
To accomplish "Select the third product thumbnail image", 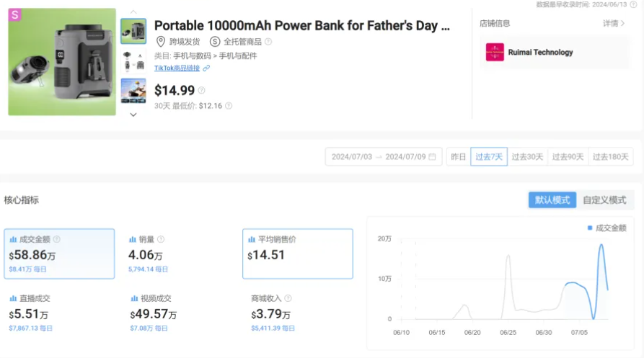I will pyautogui.click(x=133, y=90).
